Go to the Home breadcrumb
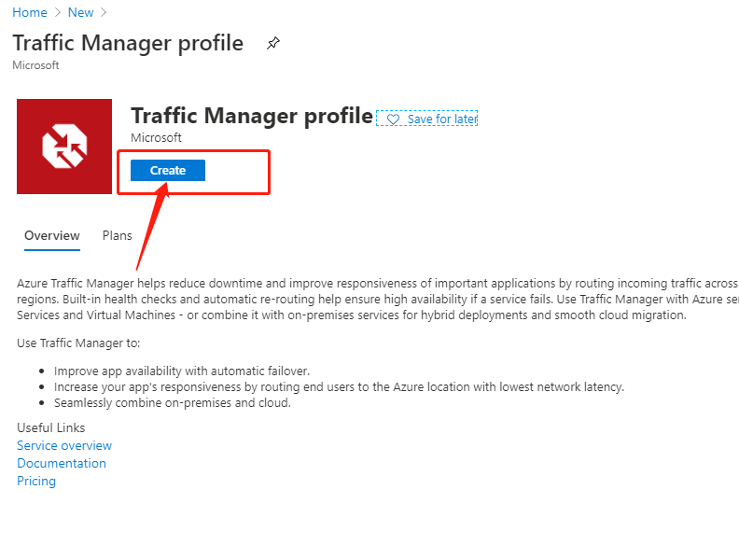The height and width of the screenshot is (560, 739). pos(30,12)
